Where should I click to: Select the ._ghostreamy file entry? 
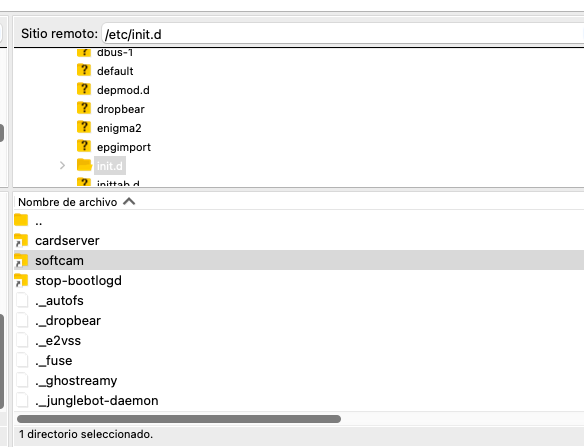(x=76, y=380)
